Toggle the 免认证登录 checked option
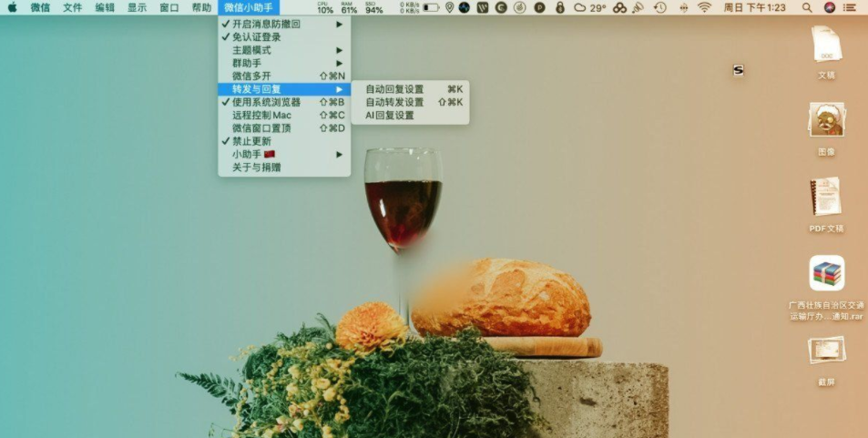Screen dimensions: 868x438 tap(256, 37)
